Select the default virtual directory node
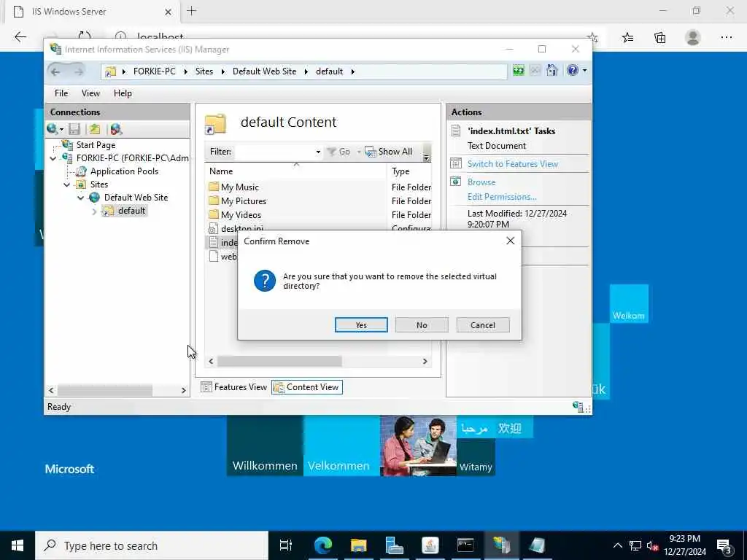Screen dimensions: 747x560 pyautogui.click(x=131, y=211)
